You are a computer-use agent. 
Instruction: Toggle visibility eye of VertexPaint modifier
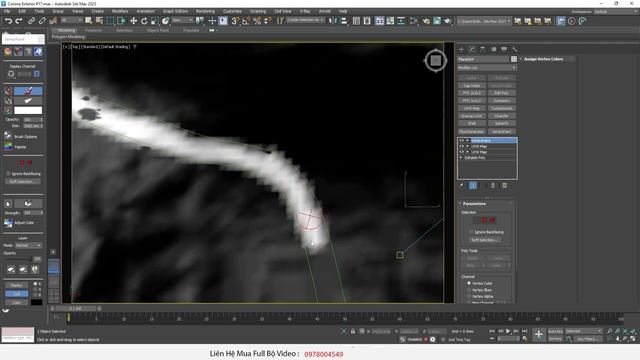(462, 140)
